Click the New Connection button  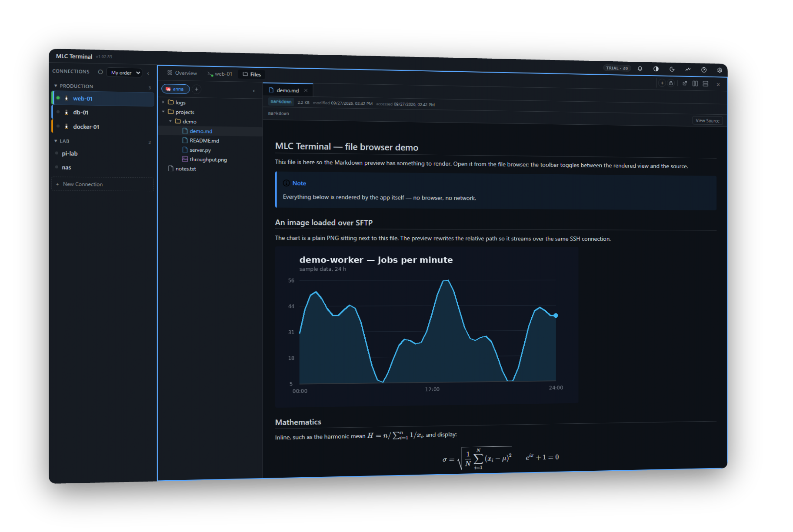[x=103, y=184]
